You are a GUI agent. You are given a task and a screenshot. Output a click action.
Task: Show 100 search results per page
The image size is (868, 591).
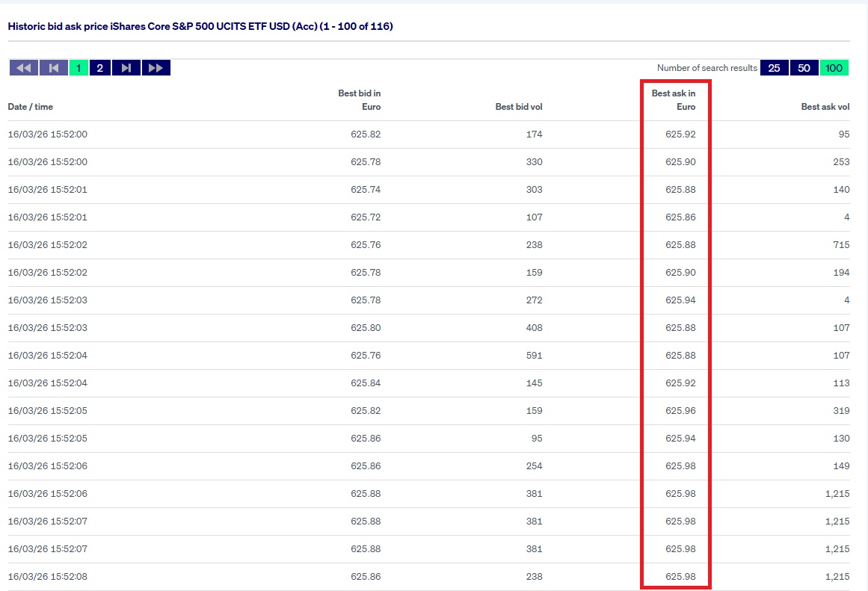(x=834, y=67)
